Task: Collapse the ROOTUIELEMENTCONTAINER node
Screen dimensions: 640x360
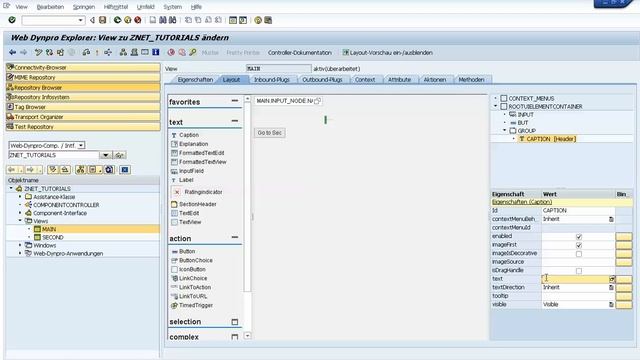Action: click(x=496, y=106)
